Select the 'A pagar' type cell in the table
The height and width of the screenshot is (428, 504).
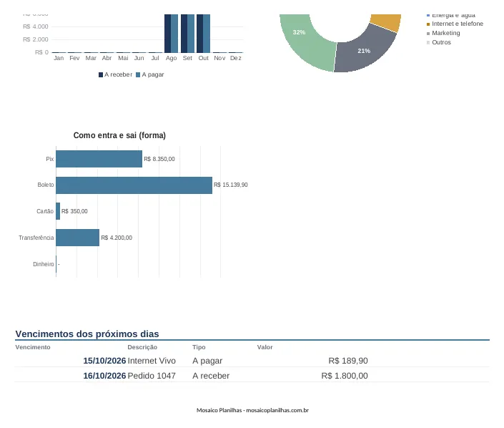207,361
